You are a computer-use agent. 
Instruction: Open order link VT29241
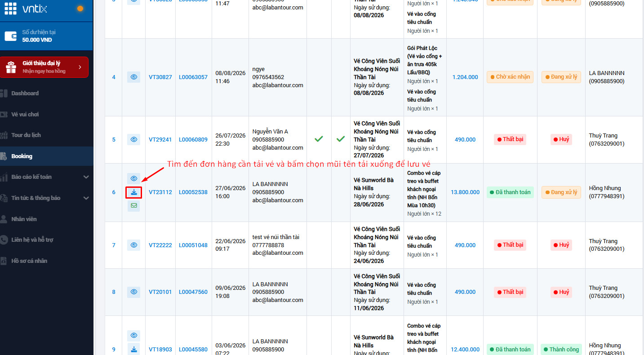coord(160,140)
